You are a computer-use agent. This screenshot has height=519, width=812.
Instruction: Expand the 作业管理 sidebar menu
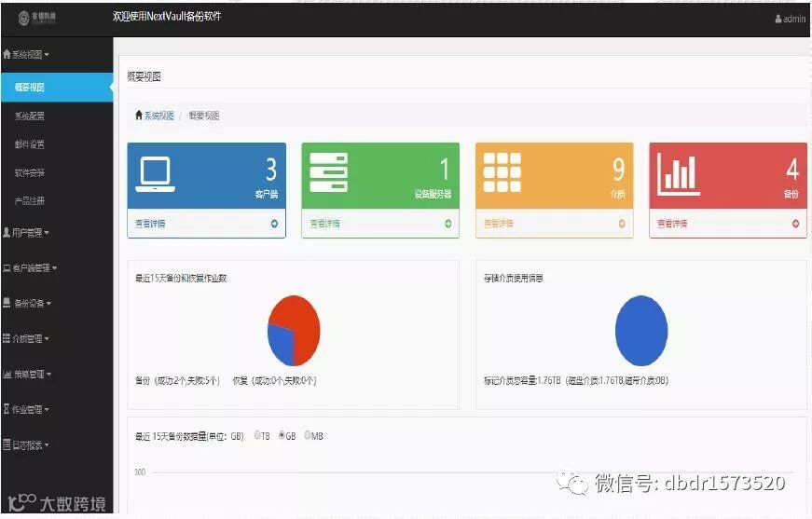(x=26, y=409)
